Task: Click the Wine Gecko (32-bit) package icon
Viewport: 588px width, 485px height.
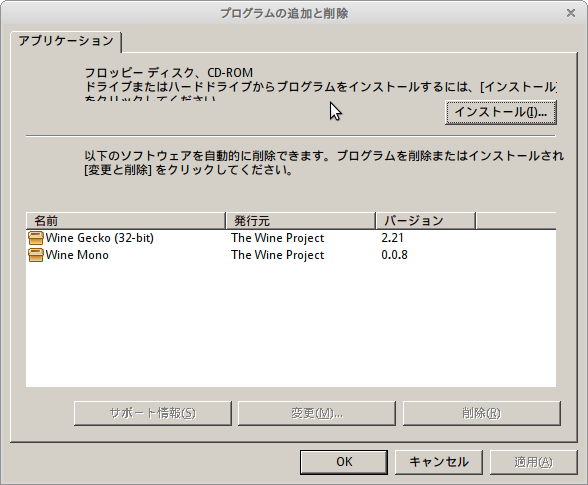Action: point(36,238)
